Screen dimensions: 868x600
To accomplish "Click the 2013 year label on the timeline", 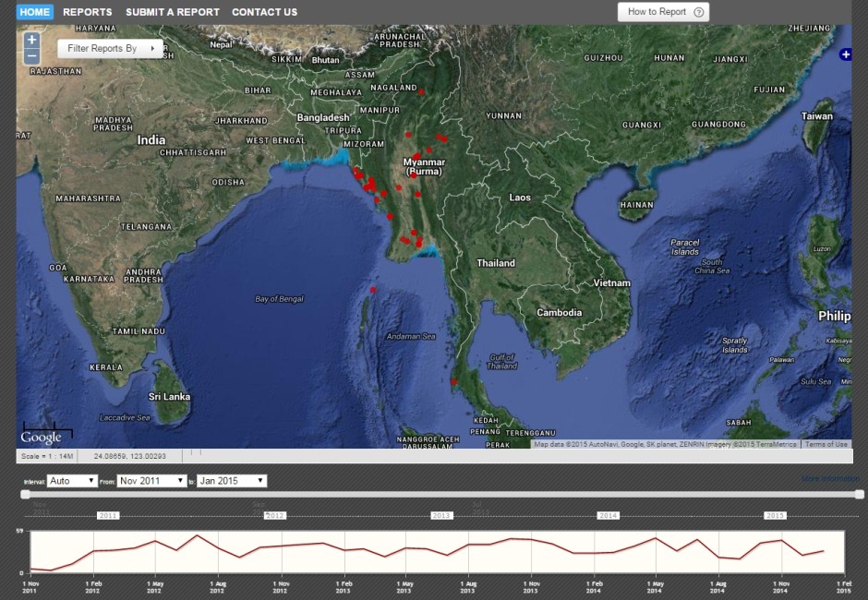I will click(442, 515).
